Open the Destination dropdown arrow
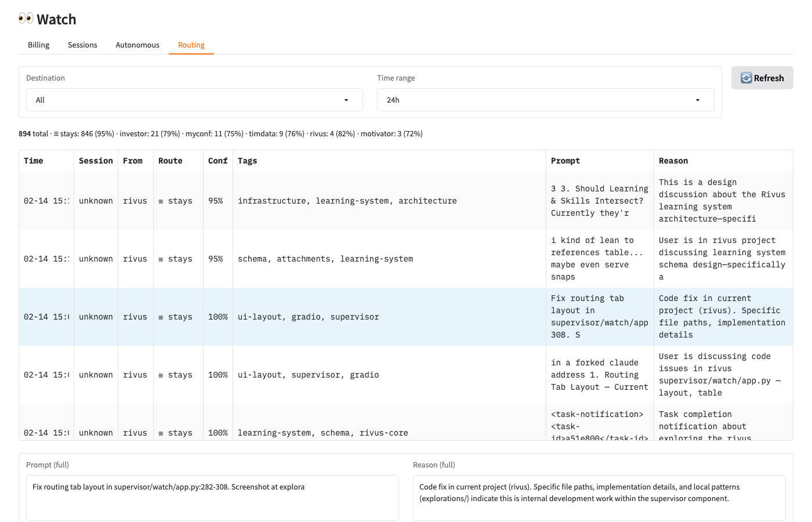 pos(346,100)
